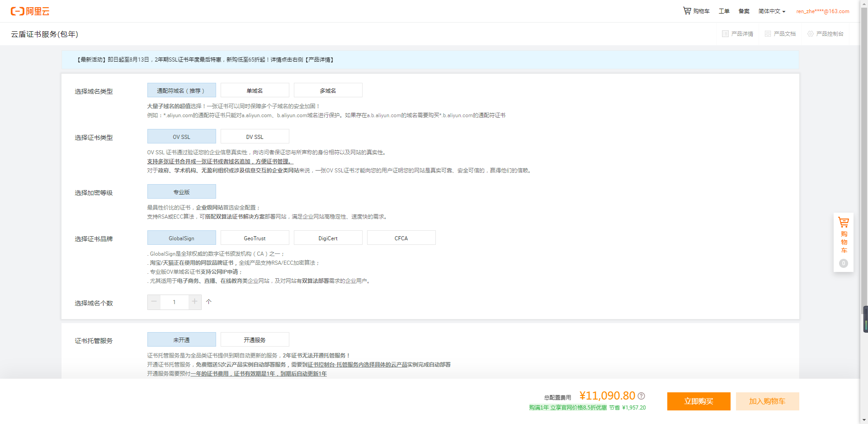Open 产品文档 product documentation
The image size is (868, 424).
780,34
